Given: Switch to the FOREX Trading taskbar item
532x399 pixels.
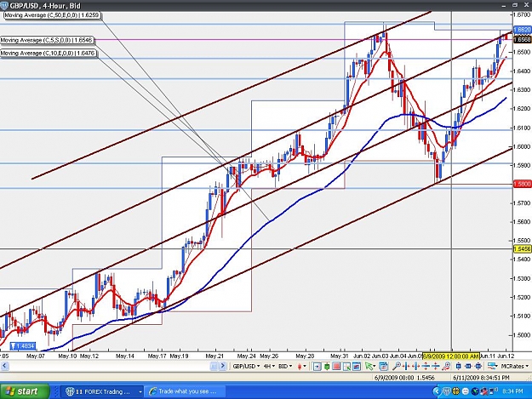Looking at the screenshot, I should 102,392.
